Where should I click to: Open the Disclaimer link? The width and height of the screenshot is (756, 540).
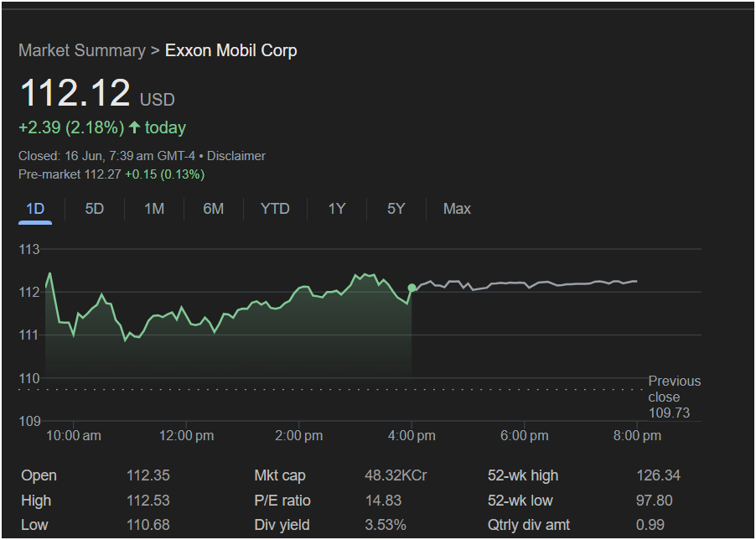click(236, 156)
